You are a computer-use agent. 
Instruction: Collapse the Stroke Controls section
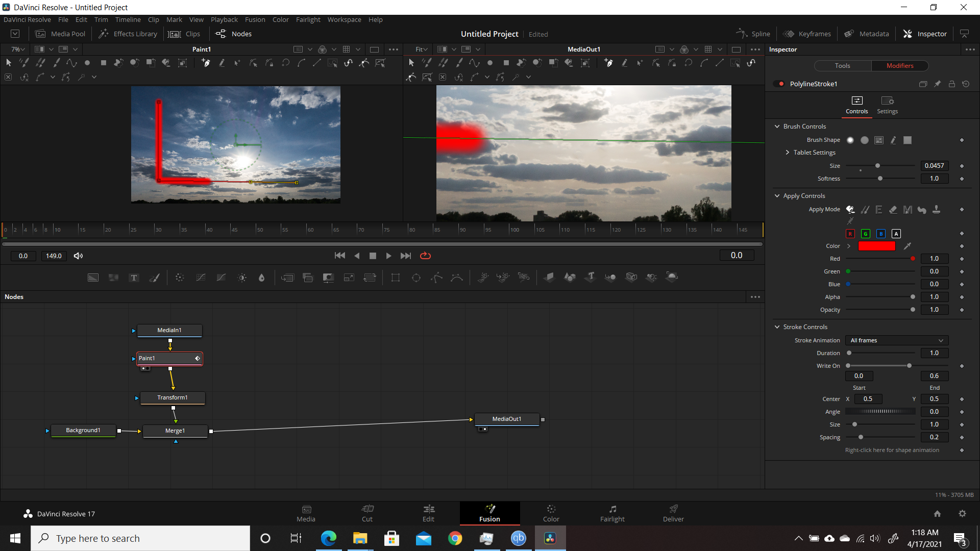777,327
